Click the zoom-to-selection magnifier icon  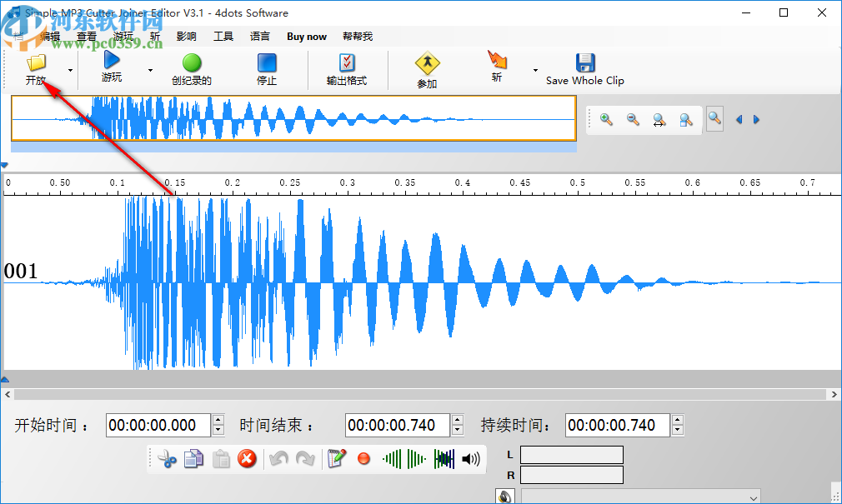click(686, 119)
